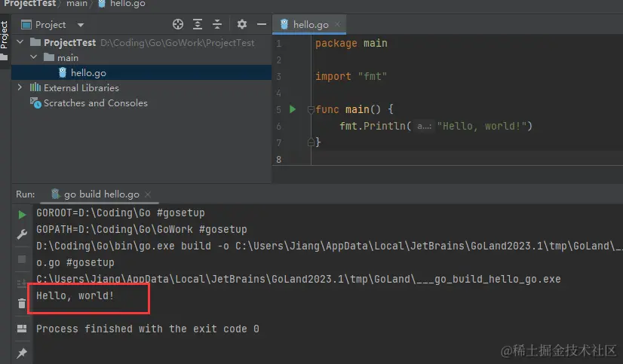Select External Libraries in the tree

(x=81, y=87)
